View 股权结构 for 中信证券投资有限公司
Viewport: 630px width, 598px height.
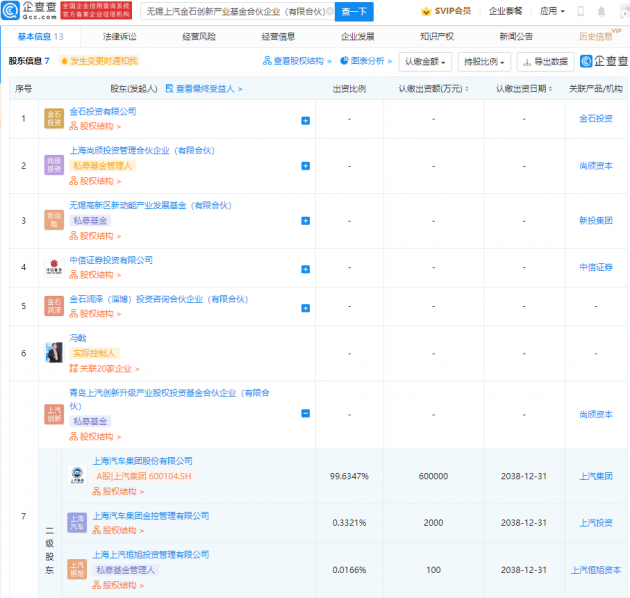coord(95,275)
